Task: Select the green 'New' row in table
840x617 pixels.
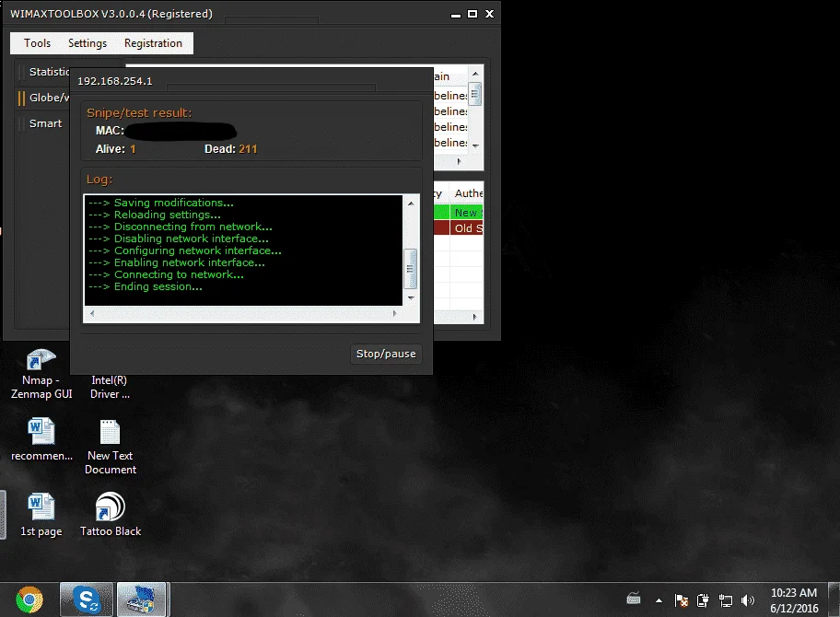Action: [458, 213]
